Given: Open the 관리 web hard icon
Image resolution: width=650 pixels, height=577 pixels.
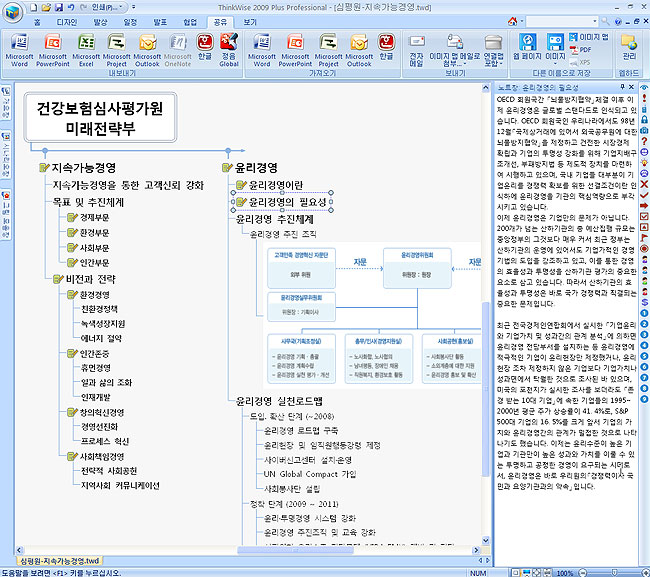Looking at the screenshot, I should 629,46.
